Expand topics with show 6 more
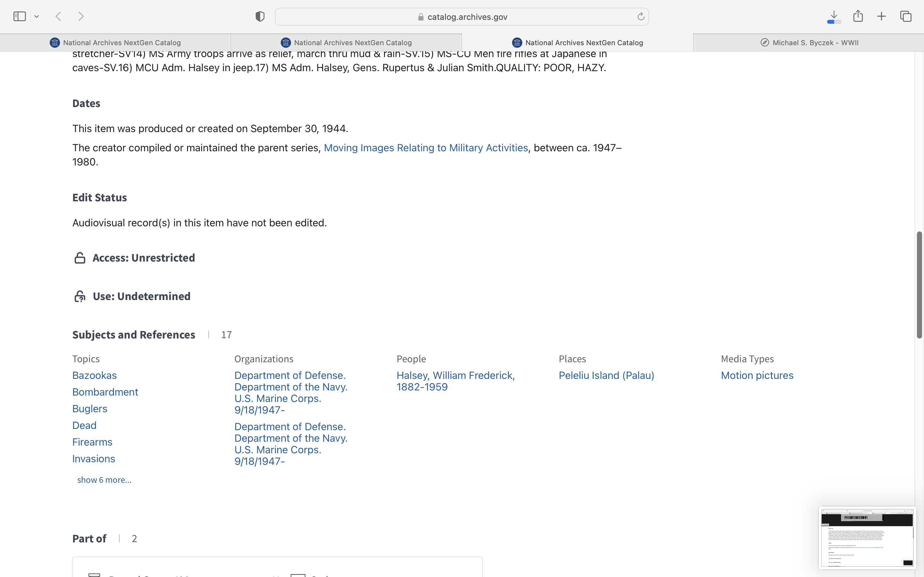924x577 pixels. (104, 480)
